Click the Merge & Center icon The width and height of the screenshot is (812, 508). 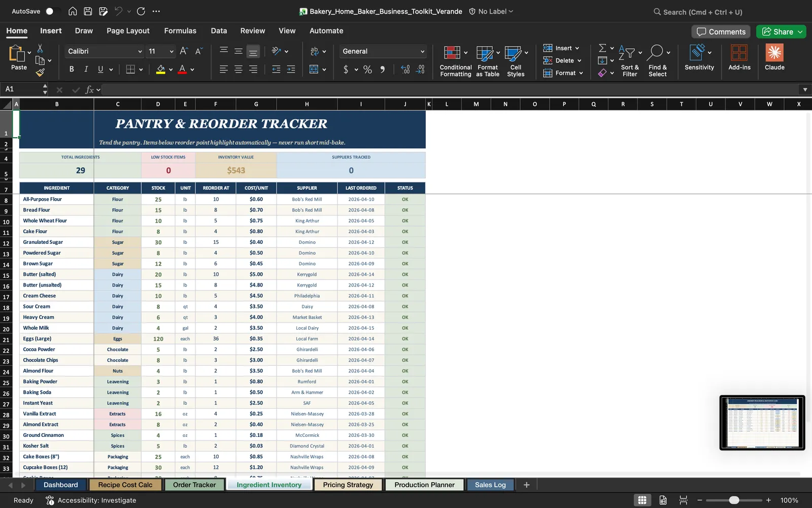(x=314, y=69)
